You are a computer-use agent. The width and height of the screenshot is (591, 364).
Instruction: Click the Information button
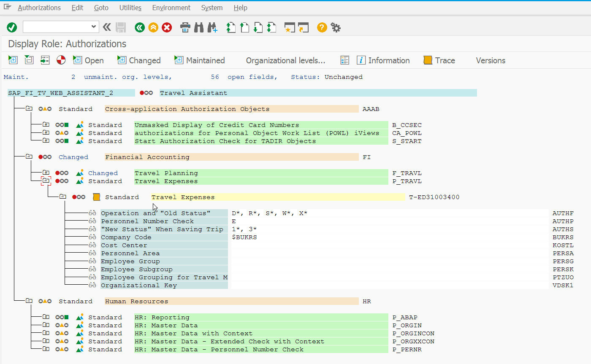click(383, 60)
